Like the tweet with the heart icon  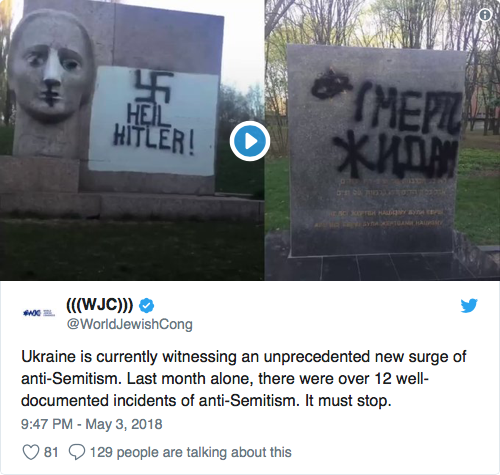pos(31,452)
